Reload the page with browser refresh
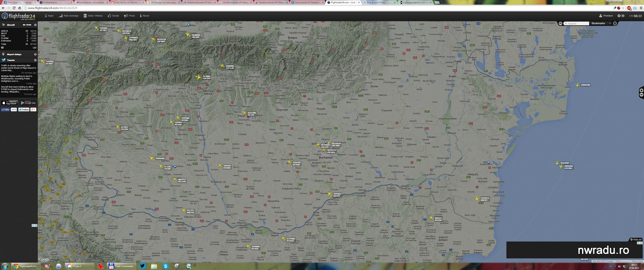 pos(14,8)
